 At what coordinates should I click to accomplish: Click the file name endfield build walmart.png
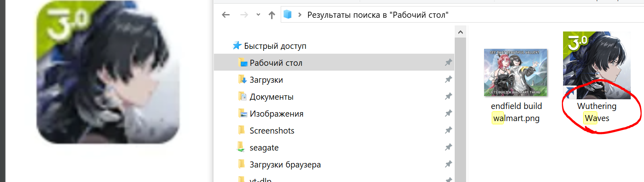pos(516,112)
